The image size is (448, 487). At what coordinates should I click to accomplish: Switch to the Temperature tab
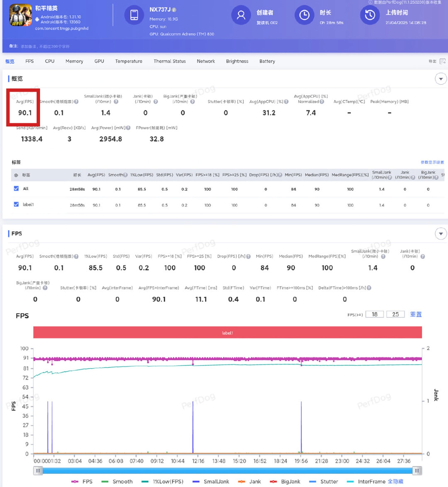tap(129, 61)
